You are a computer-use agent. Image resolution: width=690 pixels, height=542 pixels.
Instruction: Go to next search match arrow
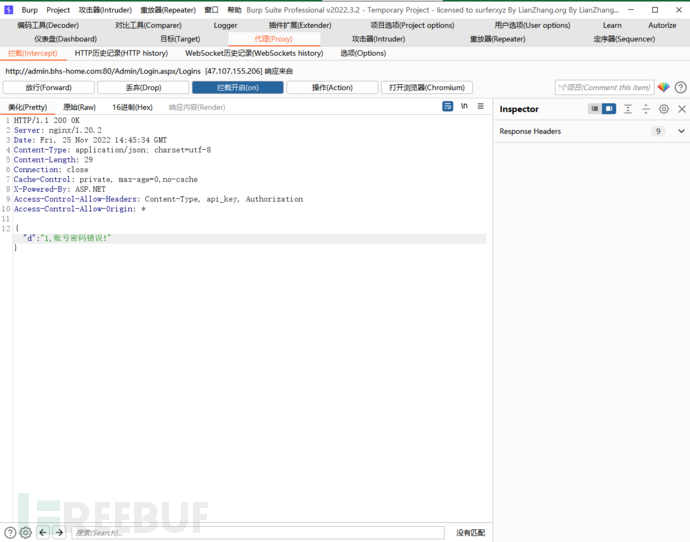tap(59, 533)
